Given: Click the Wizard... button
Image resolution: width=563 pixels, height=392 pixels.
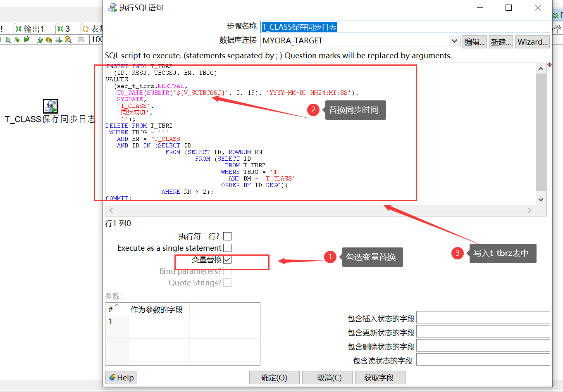Looking at the screenshot, I should pyautogui.click(x=533, y=42).
